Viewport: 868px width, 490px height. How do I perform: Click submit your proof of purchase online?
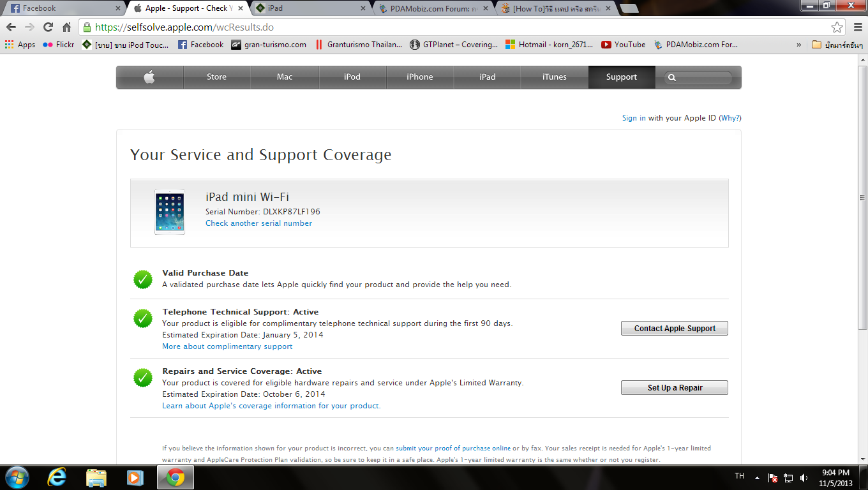coord(453,449)
